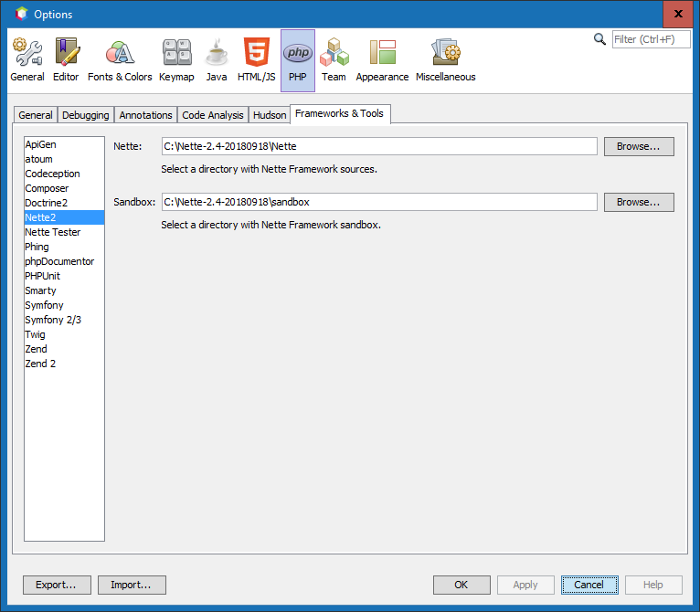Select the PHP options category

pyautogui.click(x=298, y=60)
